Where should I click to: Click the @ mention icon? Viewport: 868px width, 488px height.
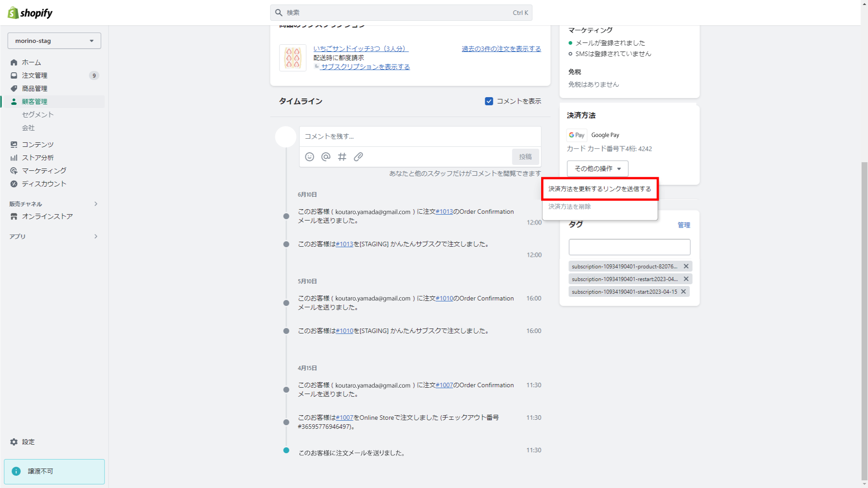[325, 157]
